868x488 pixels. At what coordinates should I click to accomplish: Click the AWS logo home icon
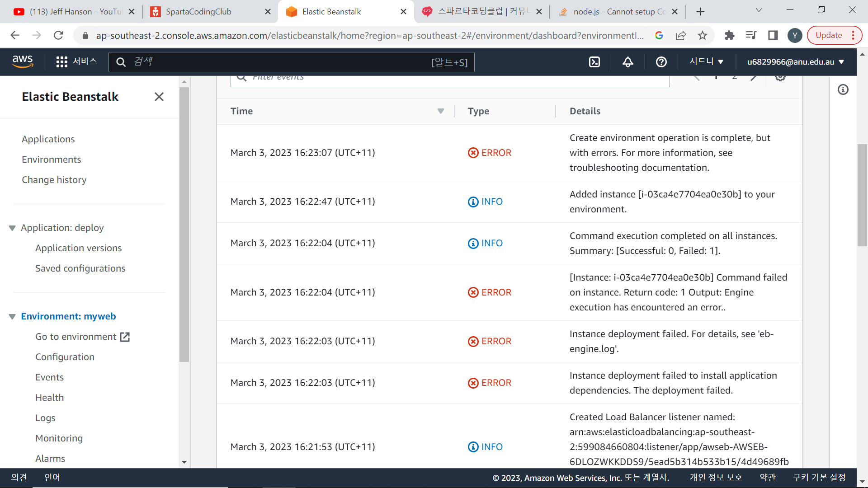23,61
